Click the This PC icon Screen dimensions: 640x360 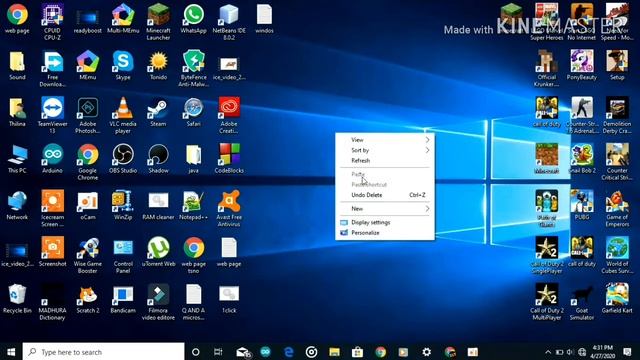pos(17,158)
